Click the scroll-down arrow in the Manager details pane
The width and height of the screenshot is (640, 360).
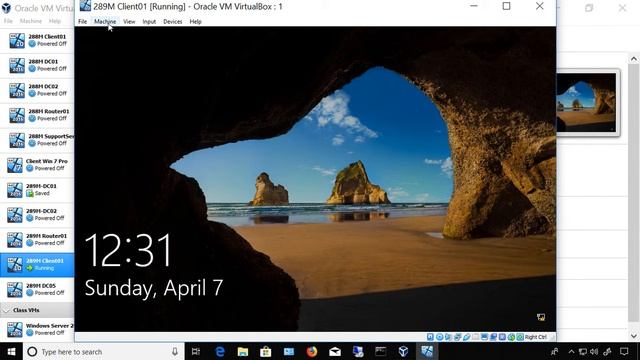pyautogui.click(x=633, y=336)
